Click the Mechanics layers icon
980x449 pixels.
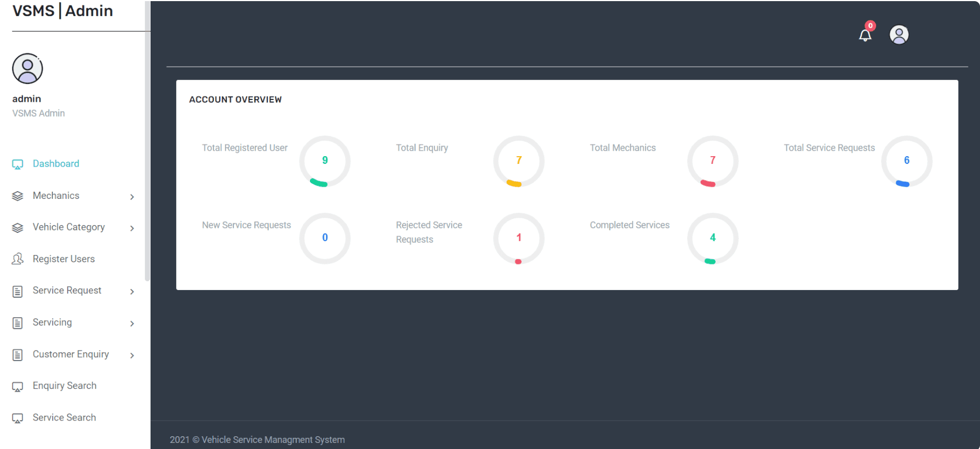(18, 196)
